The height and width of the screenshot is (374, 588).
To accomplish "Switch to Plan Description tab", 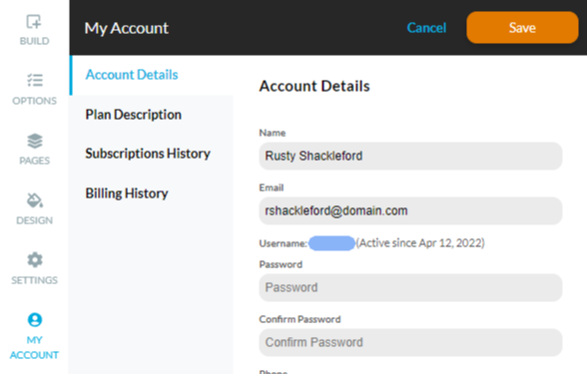I will [x=133, y=115].
